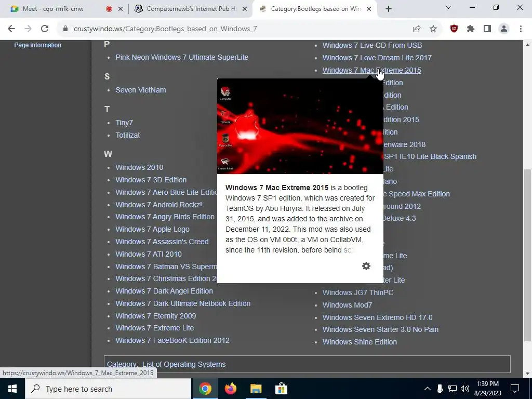Open the Totilizat link
The width and height of the screenshot is (532, 399).
tap(128, 135)
